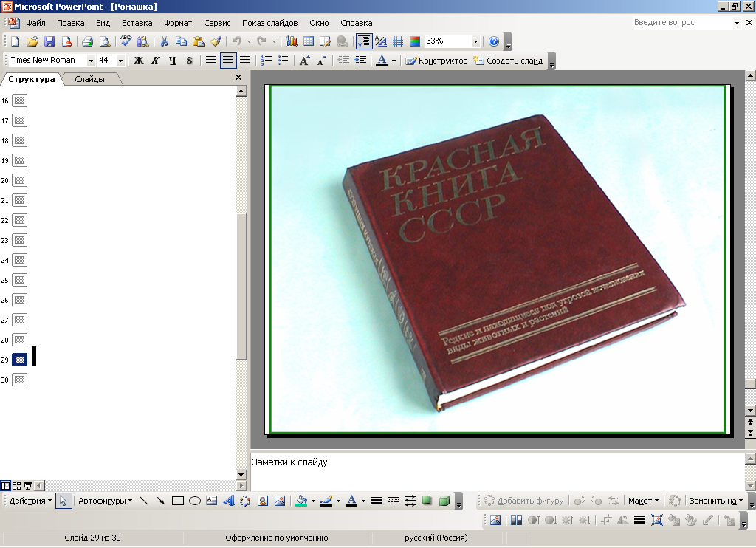This screenshot has width=756, height=548.
Task: Open the font size dropdown
Action: point(120,61)
